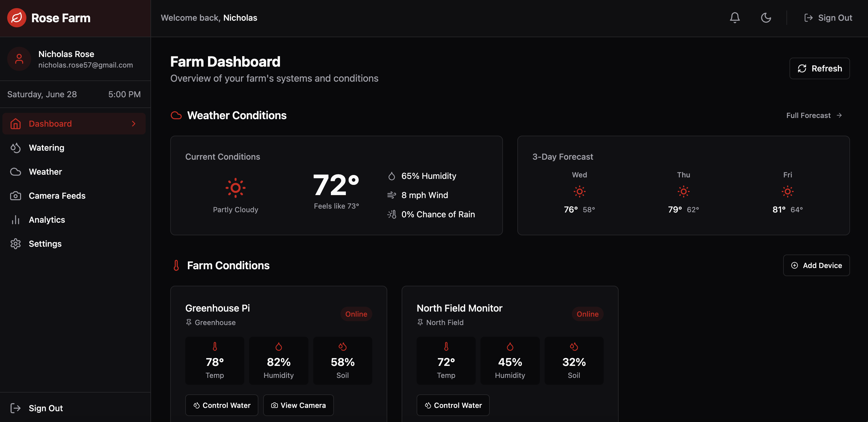Expand the Dashboard chevron arrow
868x422 pixels.
133,124
